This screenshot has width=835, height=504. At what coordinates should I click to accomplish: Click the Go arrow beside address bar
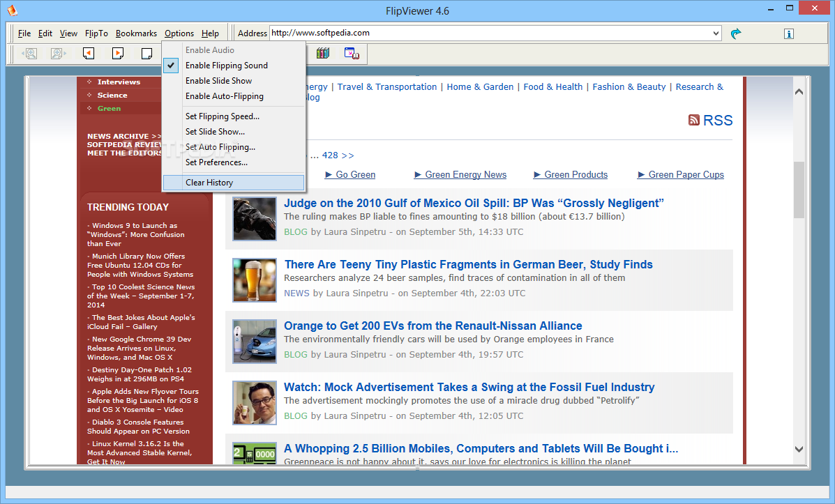click(x=736, y=33)
